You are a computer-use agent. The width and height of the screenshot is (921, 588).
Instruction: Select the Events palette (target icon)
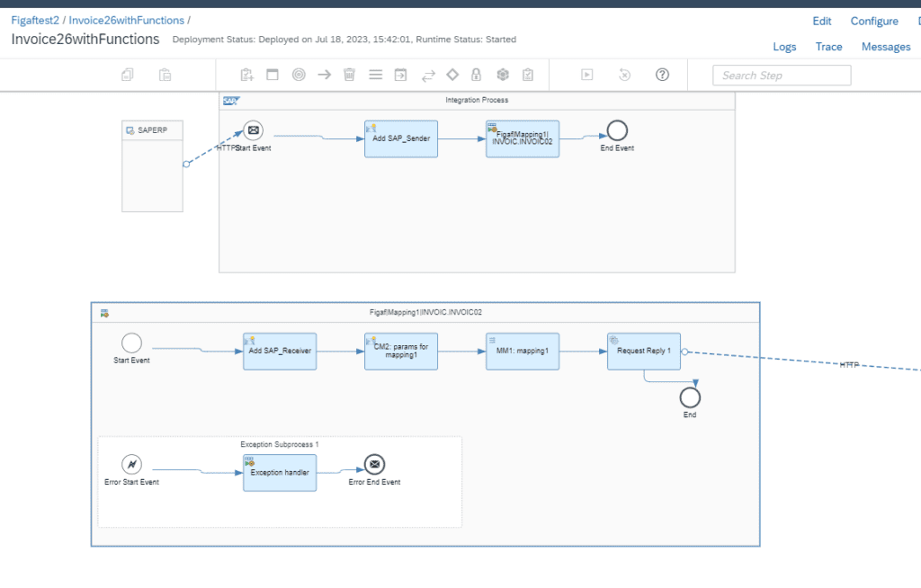tap(299, 75)
